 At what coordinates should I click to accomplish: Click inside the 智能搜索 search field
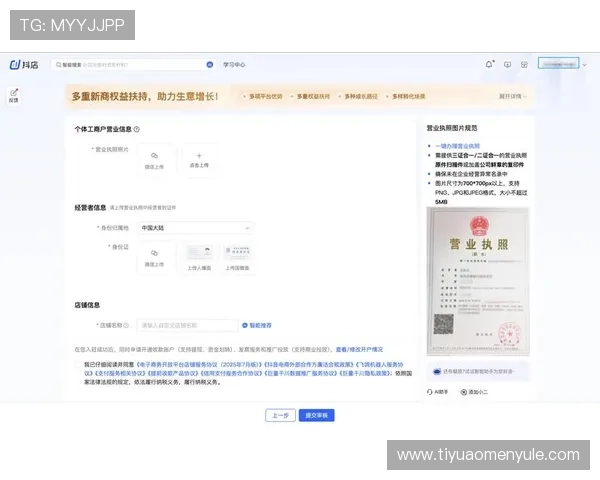click(x=133, y=65)
